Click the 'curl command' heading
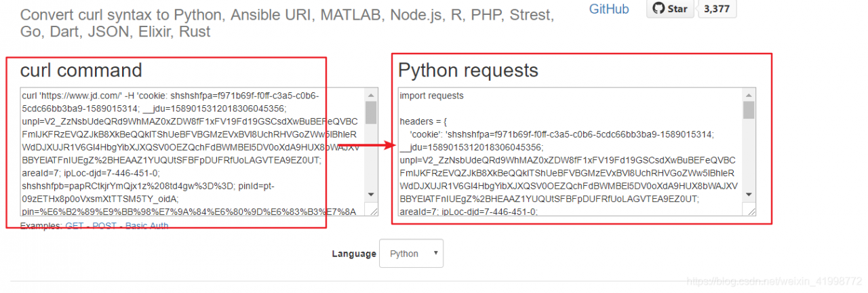The image size is (868, 293). (81, 71)
